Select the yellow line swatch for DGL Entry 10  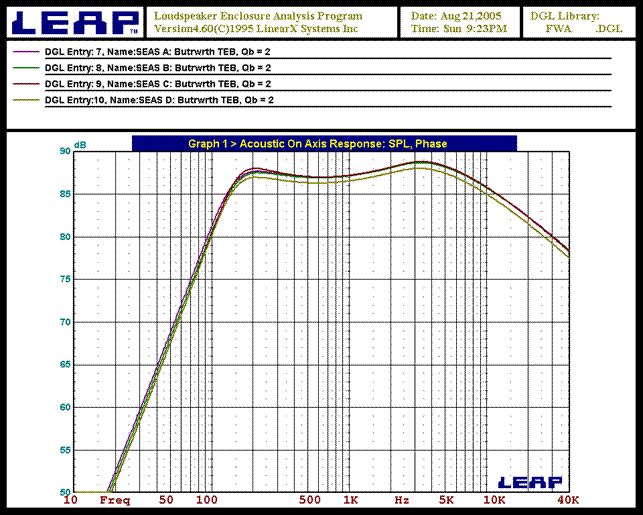[x=27, y=101]
